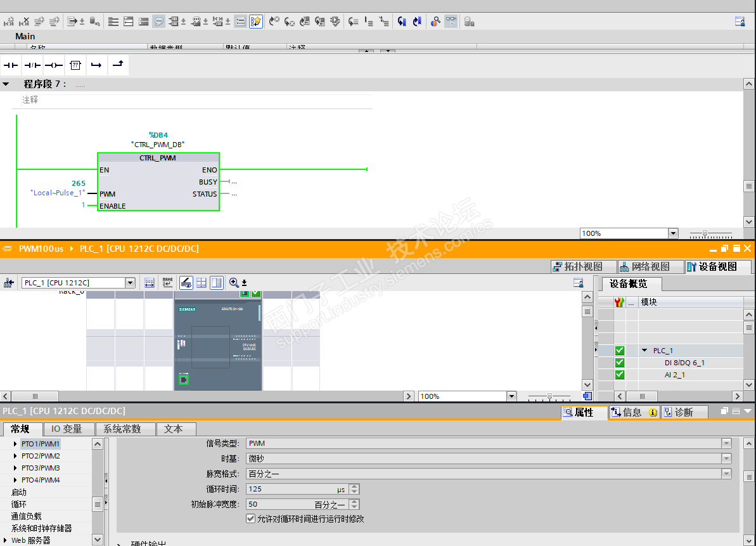Click the go to network view icon
This screenshot has height=546, width=756.
[x=9, y=283]
